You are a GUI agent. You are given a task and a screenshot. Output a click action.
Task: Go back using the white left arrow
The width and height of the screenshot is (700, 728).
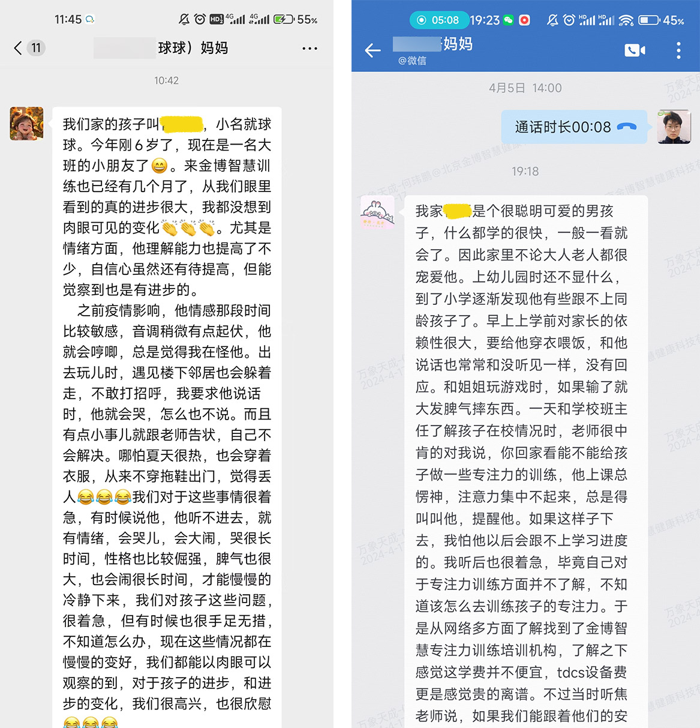372,50
